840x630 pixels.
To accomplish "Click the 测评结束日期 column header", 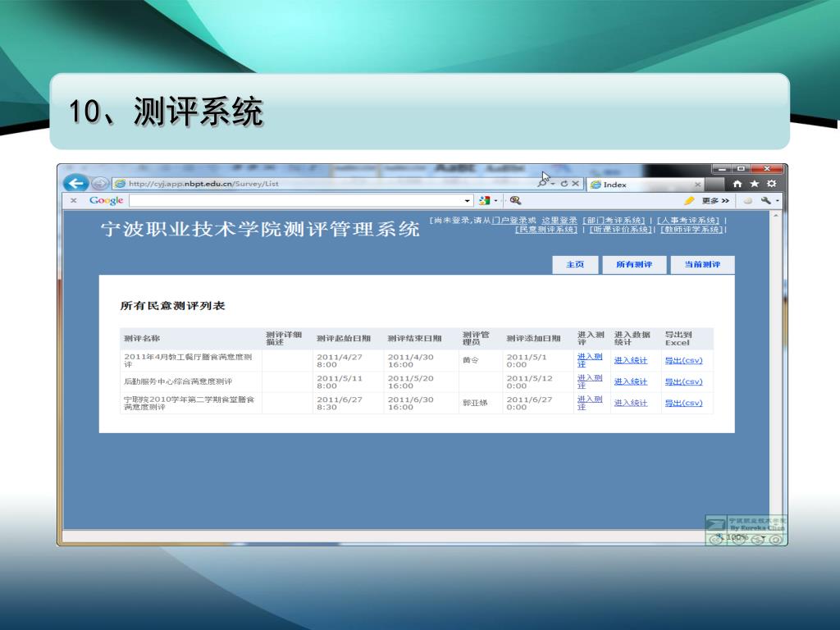I will tap(414, 339).
